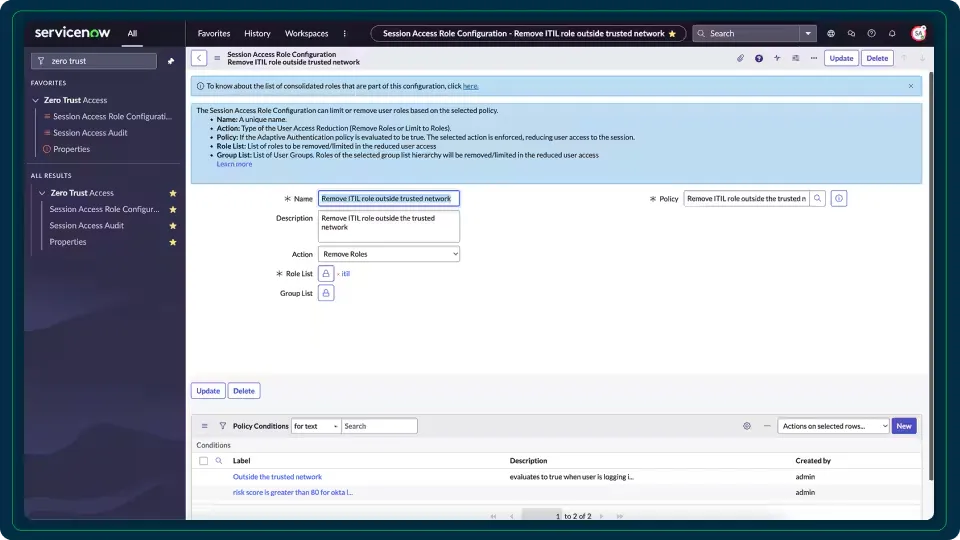
Task: Click the ServiceNow logo
Action: coord(72,32)
